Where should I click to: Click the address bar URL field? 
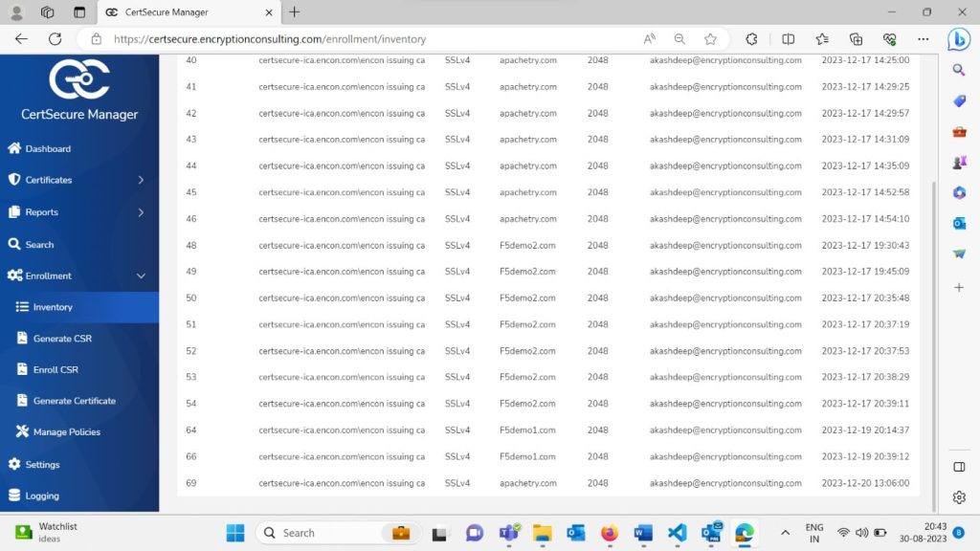pos(364,39)
